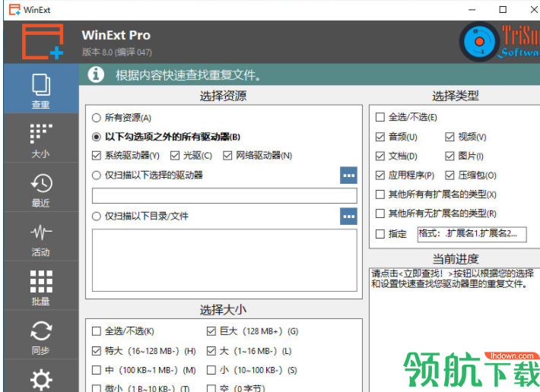Enable 其他所有有扩展名的类型(X) checkbox

[x=380, y=194]
